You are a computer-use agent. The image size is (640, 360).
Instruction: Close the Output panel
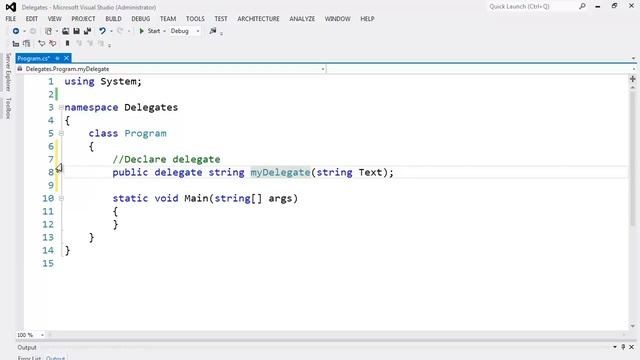(x=632, y=347)
